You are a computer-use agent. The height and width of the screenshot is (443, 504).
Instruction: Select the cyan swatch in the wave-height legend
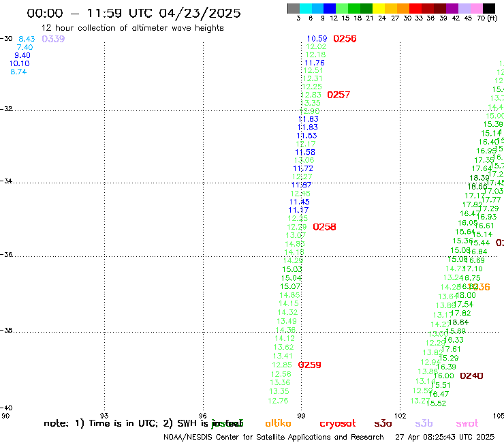306,8
